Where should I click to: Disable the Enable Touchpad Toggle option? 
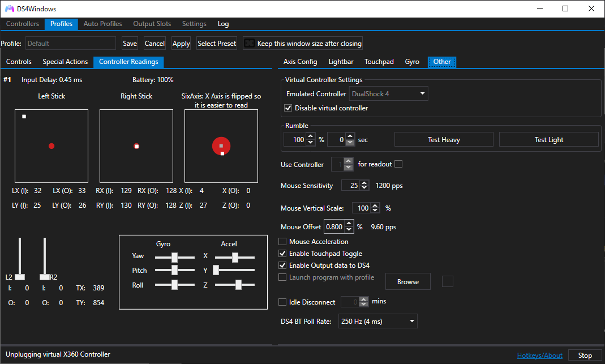pos(282,254)
